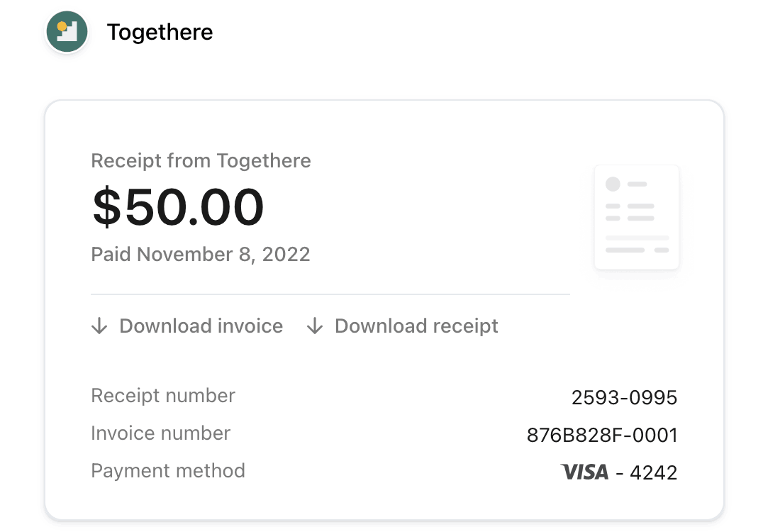
Task: Click the Togethere round logo icon
Action: point(67,32)
